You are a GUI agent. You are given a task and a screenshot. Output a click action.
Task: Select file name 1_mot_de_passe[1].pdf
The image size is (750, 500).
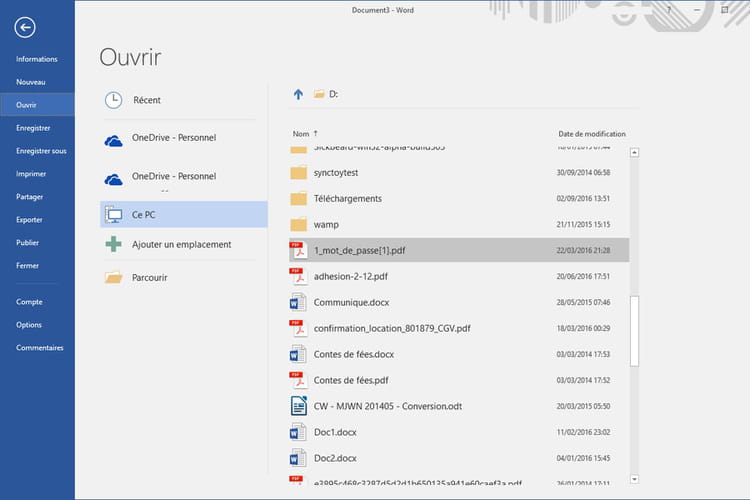[x=360, y=250]
